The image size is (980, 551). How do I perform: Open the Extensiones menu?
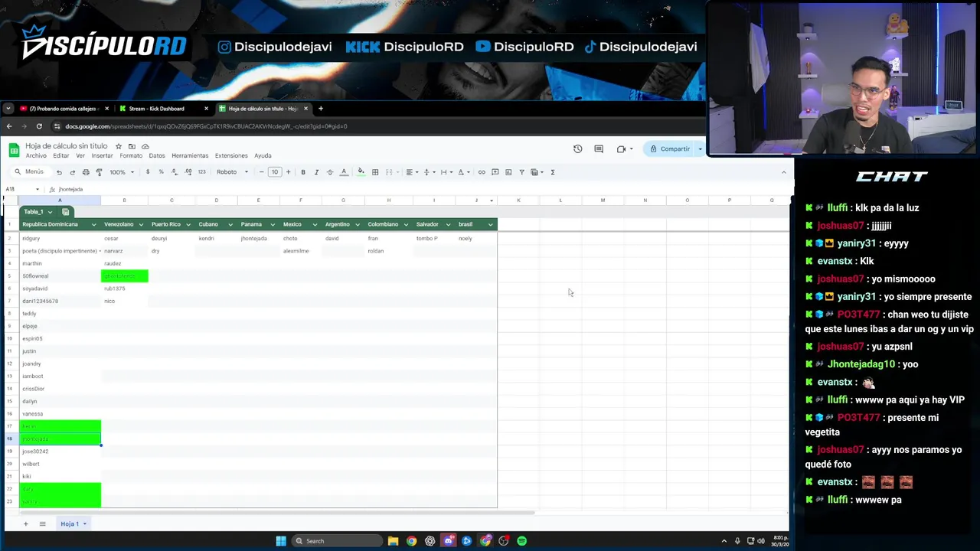pyautogui.click(x=231, y=156)
